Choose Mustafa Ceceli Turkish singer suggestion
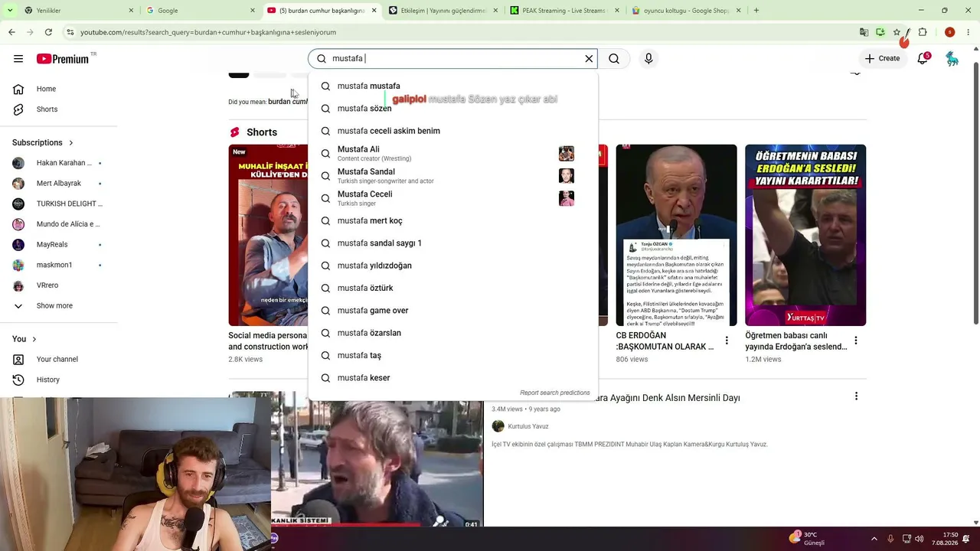 [453, 198]
